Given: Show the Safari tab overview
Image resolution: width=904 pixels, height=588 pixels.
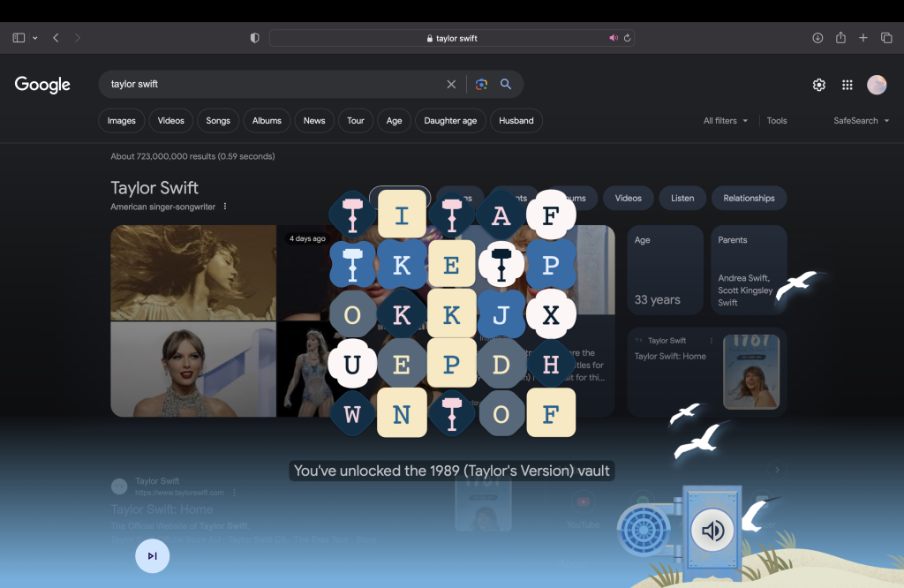Looking at the screenshot, I should pyautogui.click(x=886, y=38).
